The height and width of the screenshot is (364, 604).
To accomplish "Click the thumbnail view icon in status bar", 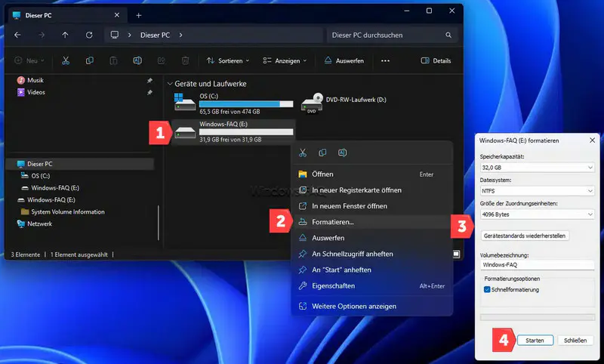I will click(456, 254).
